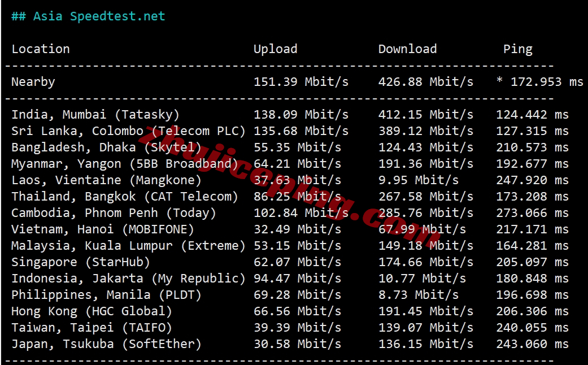
Task: Select 'Malaysia, Kuala Lumpur (Extreme)' text
Action: point(128,246)
